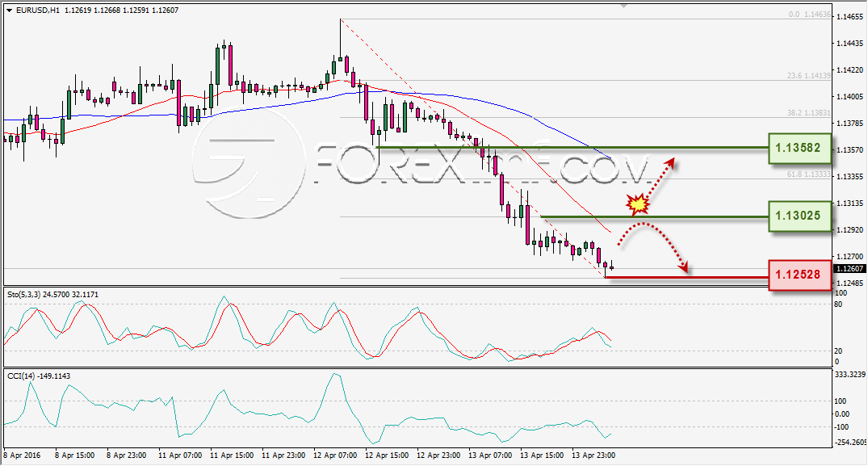The height and width of the screenshot is (466, 868).
Task: Click the Fibonacci label 0.0 1.14636
Action: (x=809, y=15)
